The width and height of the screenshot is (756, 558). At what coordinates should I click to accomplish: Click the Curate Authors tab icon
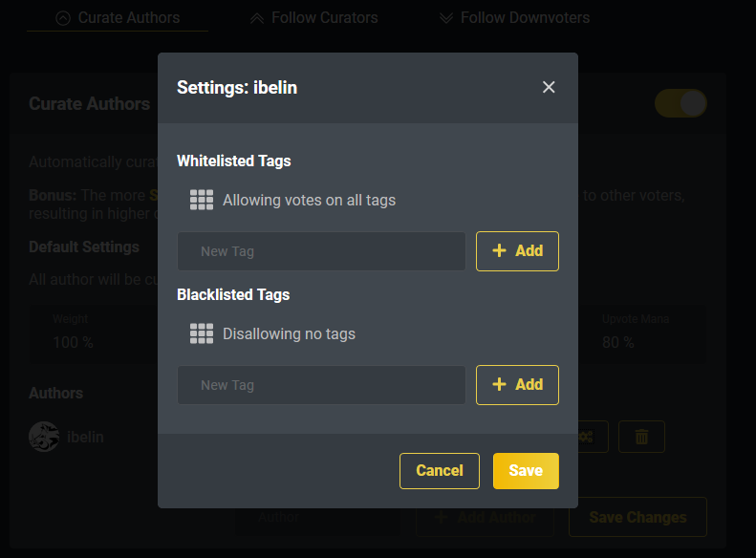[x=63, y=18]
